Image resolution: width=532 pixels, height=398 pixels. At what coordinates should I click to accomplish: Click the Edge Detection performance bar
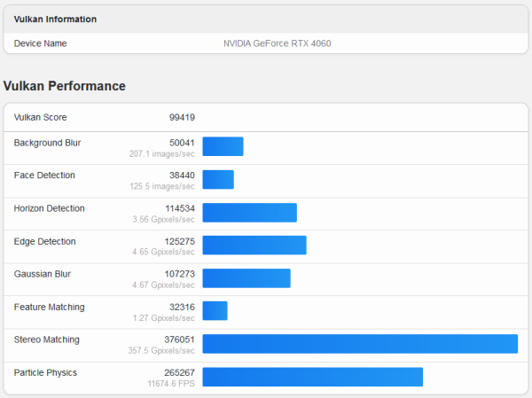pyautogui.click(x=254, y=246)
